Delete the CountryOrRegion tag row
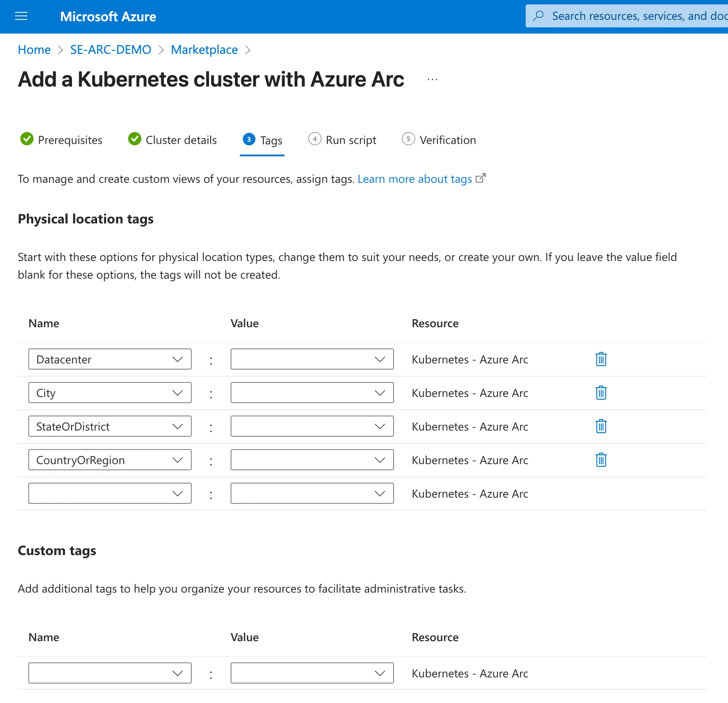Viewport: 728px width, 703px height. click(x=601, y=460)
